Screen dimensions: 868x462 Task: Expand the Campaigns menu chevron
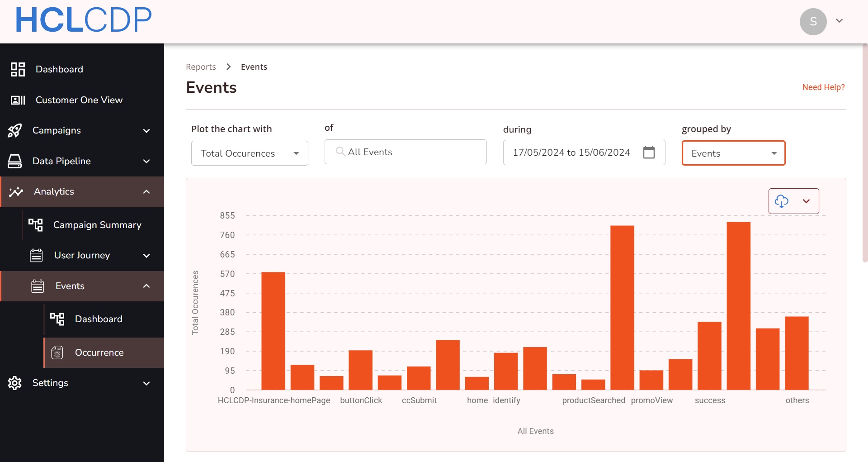point(146,131)
